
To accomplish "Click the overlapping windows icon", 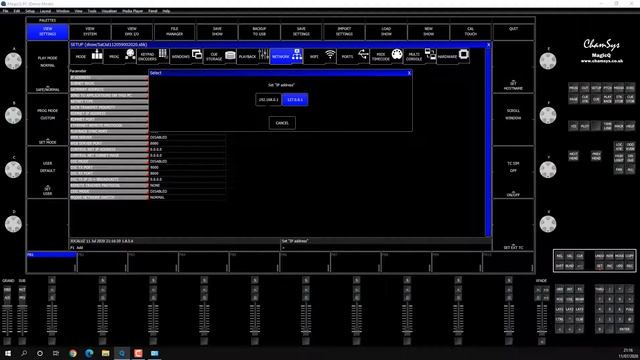I will [x=197, y=54].
